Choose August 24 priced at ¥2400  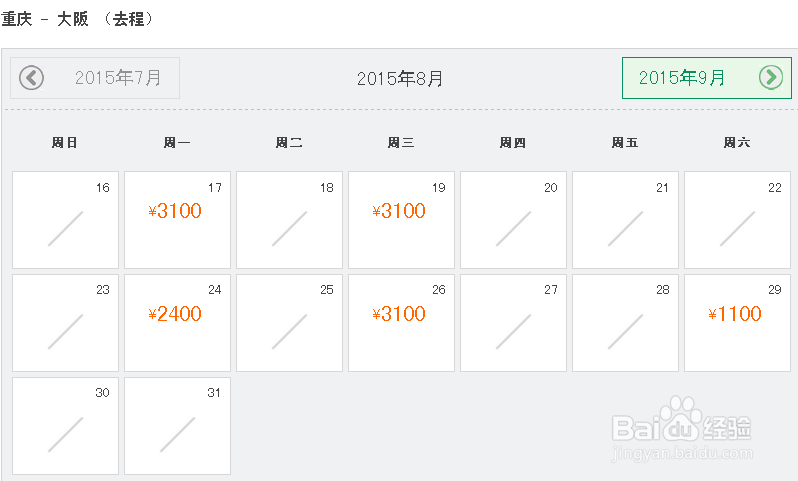177,323
